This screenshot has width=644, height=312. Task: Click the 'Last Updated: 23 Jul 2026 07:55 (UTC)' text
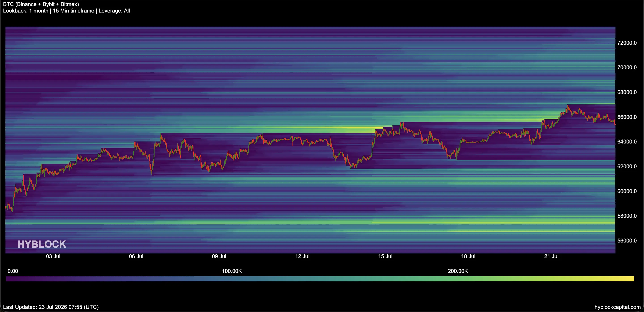[x=51, y=307]
